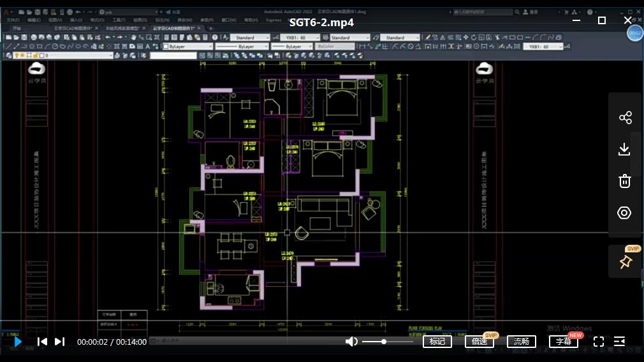The width and height of the screenshot is (644, 362).
Task: Select the Mirror modify tool
Action: pos(443,38)
